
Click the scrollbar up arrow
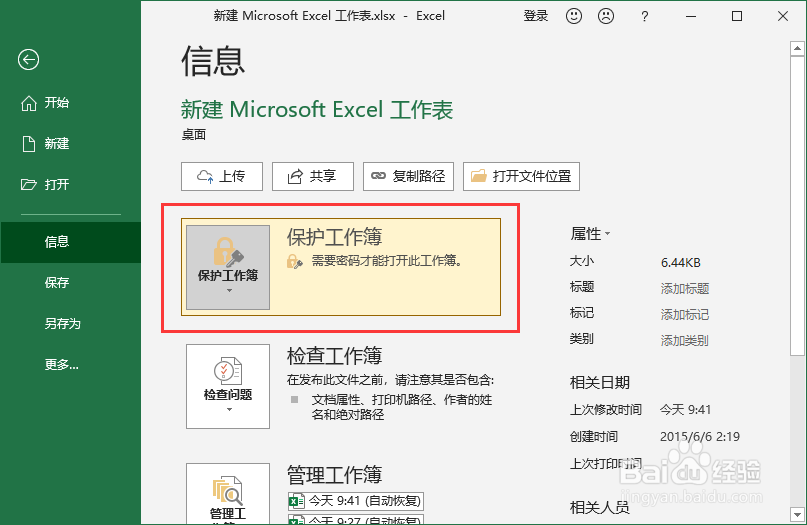point(797,49)
